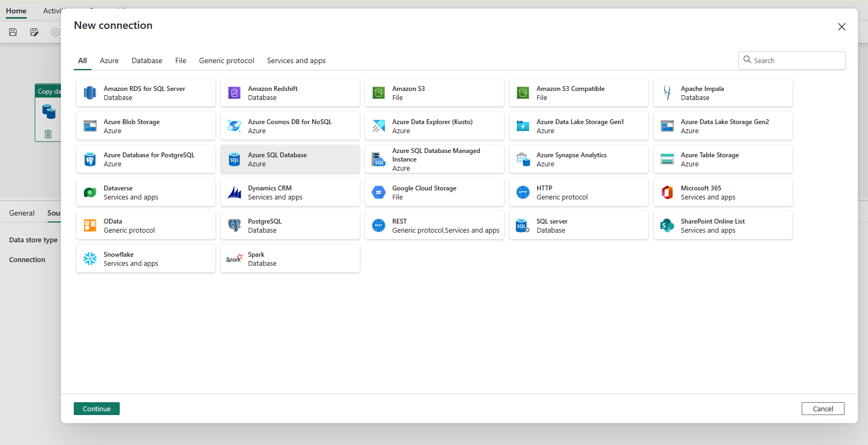Select the PostgreSQL elephant icon
This screenshot has height=445, width=868.
tap(234, 226)
